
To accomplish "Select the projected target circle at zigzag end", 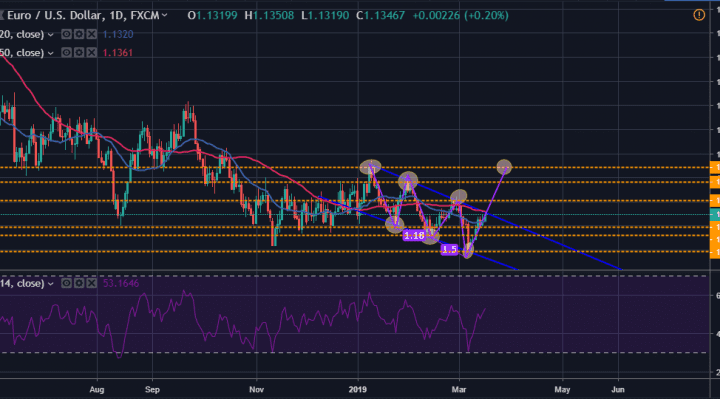I will (504, 166).
